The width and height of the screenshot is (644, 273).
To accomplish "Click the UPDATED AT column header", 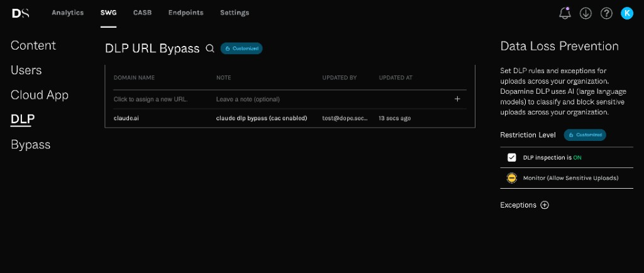I will (x=396, y=77).
